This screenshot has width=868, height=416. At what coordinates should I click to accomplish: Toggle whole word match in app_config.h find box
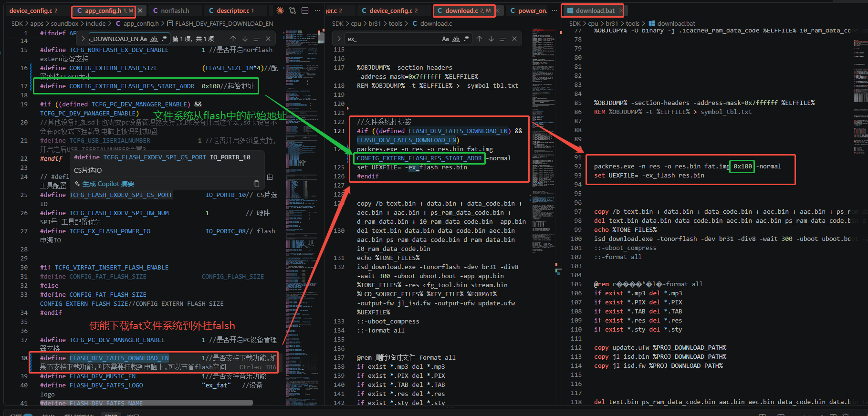pyautogui.click(x=154, y=39)
